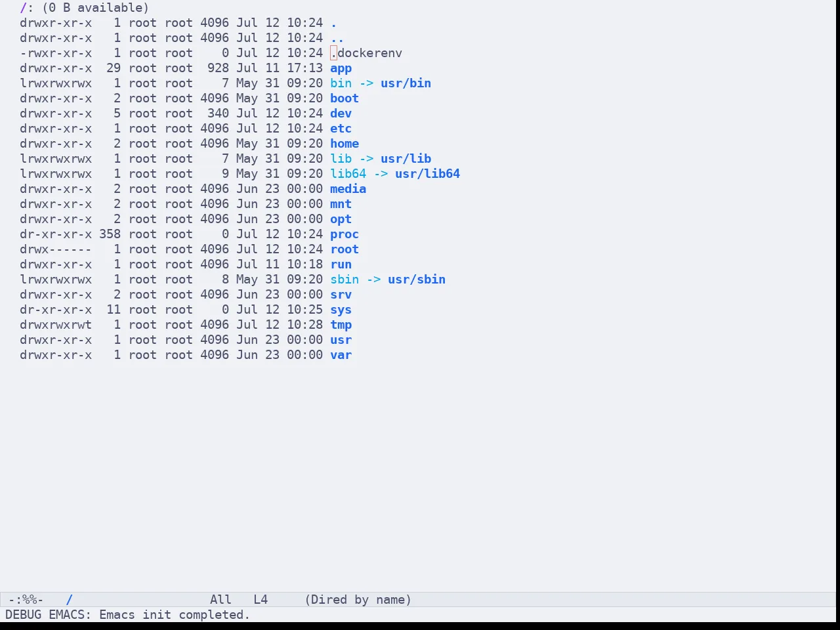Open the etc directory
The height and width of the screenshot is (630, 840).
341,129
